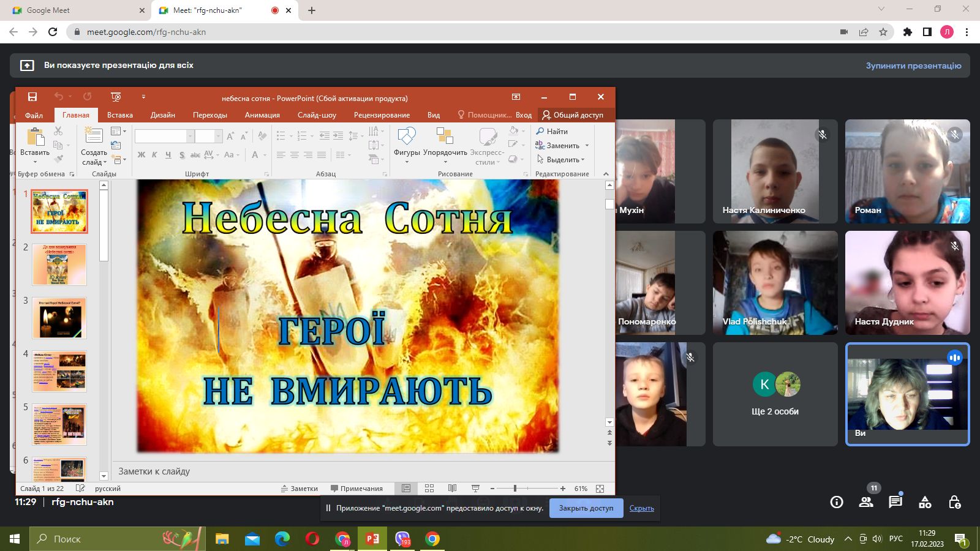
Task: Switch to normal view in status bar
Action: (x=406, y=489)
